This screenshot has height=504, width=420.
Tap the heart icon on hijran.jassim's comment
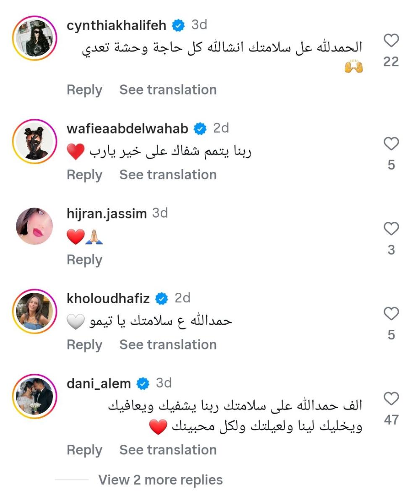391,229
